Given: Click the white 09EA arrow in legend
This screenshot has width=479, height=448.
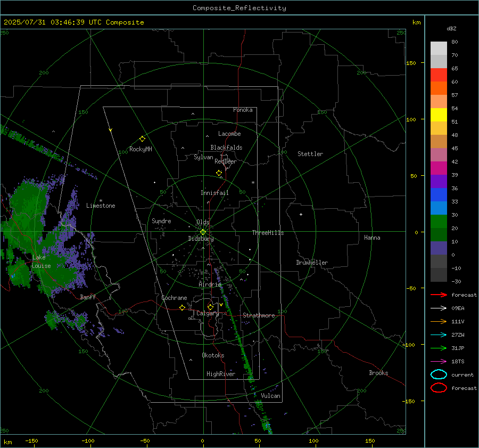Looking at the screenshot, I should [x=439, y=308].
